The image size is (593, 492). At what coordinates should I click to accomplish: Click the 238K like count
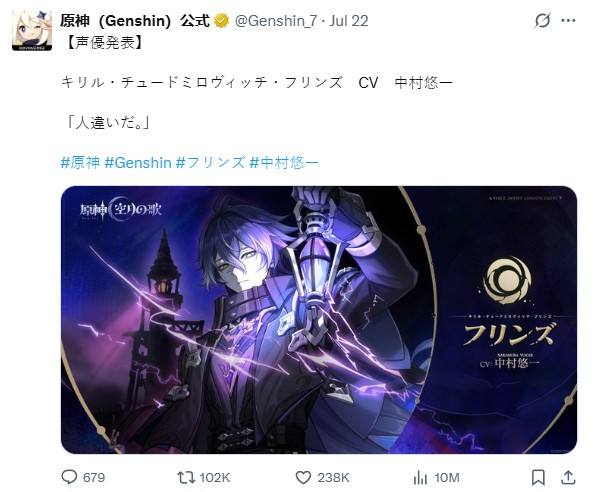click(333, 478)
